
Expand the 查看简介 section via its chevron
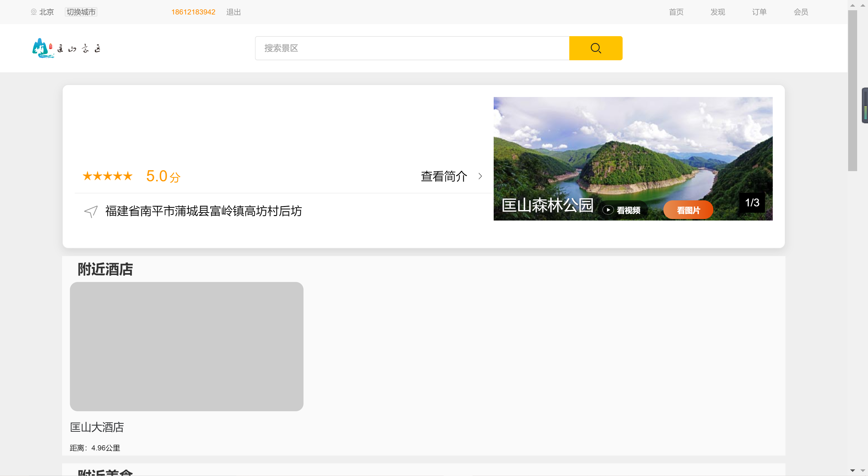coord(480,176)
